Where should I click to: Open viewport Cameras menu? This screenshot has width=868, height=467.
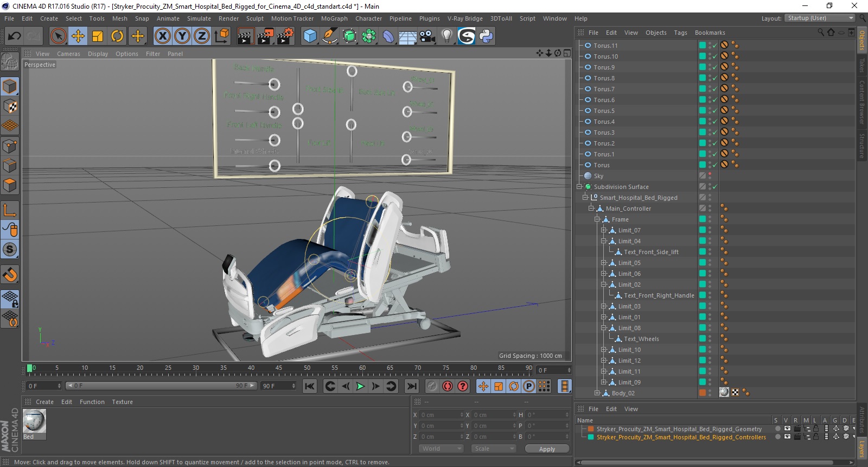coord(68,54)
